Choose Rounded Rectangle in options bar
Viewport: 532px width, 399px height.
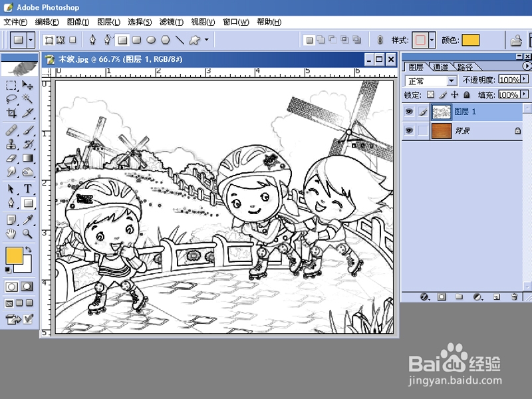(x=137, y=41)
